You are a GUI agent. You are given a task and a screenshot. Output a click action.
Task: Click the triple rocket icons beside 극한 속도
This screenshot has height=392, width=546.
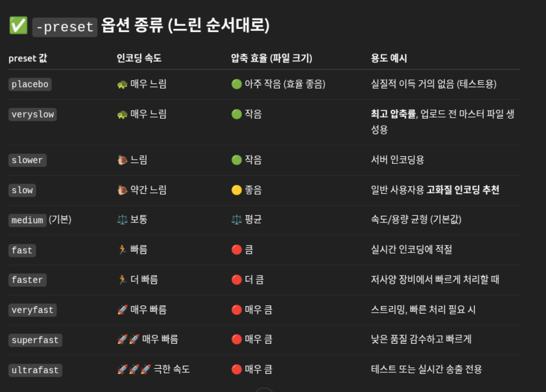134,369
